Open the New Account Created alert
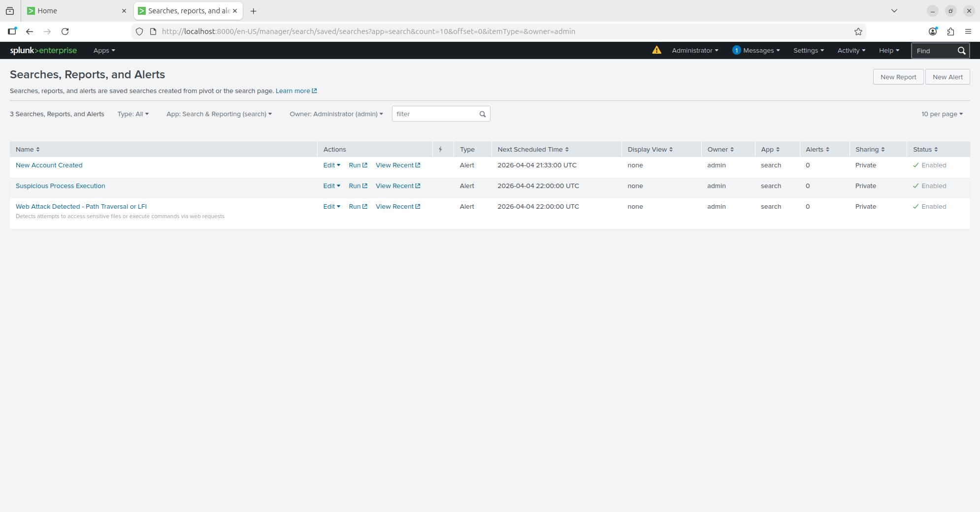The image size is (980, 512). pos(49,165)
